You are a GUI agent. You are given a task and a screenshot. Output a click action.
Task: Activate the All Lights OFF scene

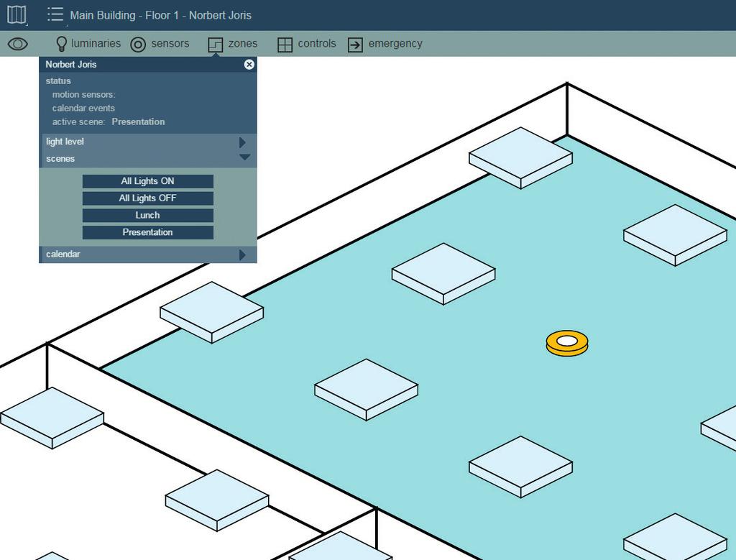point(148,198)
